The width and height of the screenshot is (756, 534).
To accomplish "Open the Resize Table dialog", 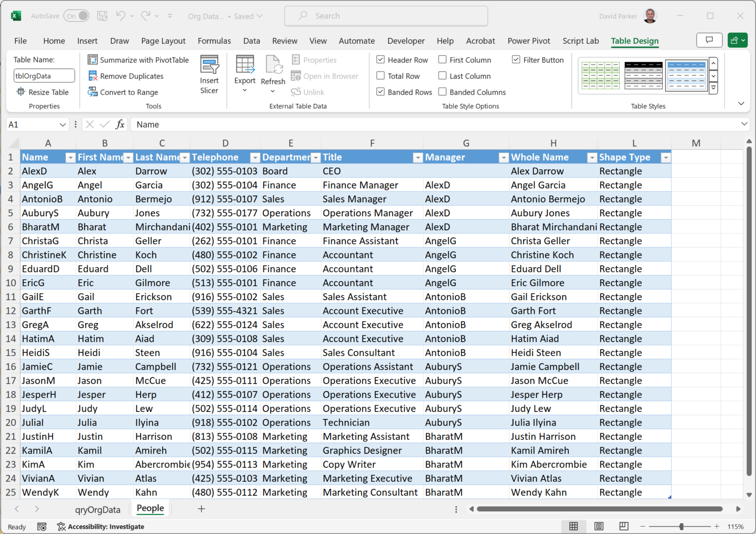I will click(43, 92).
